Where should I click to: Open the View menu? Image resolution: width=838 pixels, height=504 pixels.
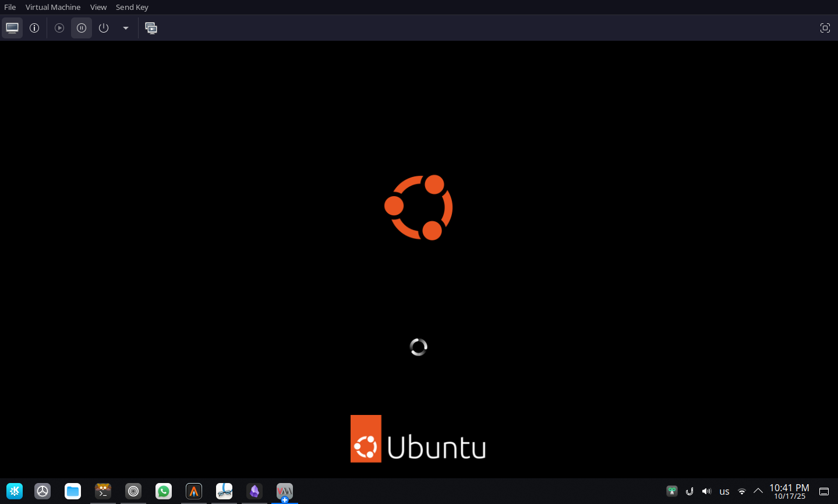click(98, 7)
